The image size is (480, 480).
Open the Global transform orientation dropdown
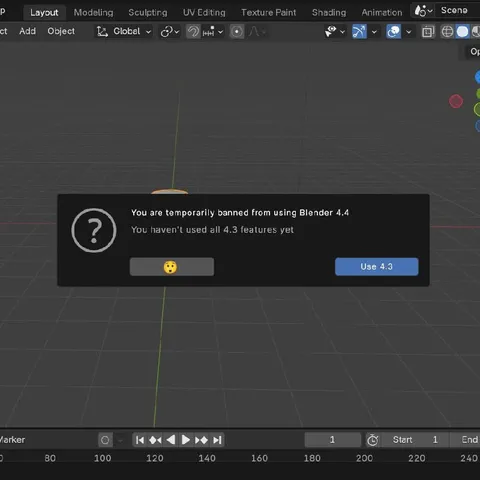[124, 32]
